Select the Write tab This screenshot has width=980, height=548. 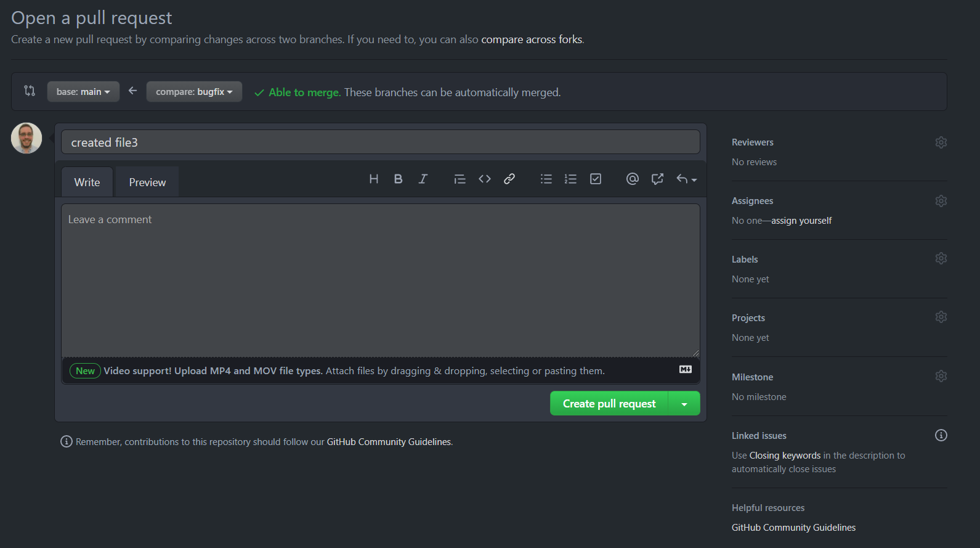[87, 182]
